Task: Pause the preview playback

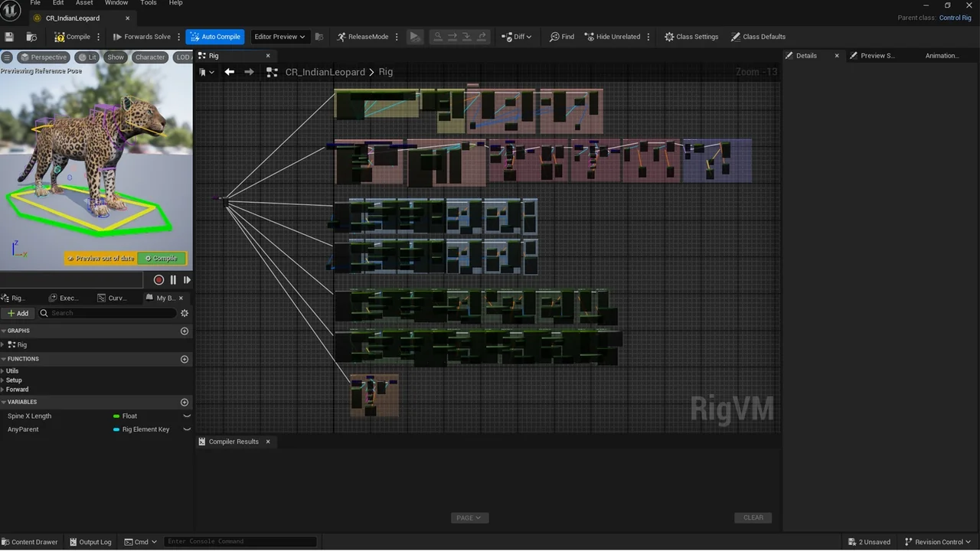Action: tap(173, 280)
